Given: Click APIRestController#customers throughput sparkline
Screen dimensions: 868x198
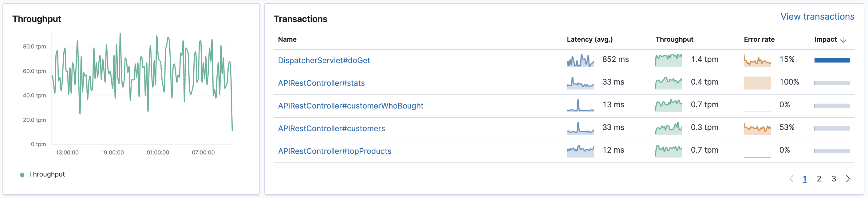Looking at the screenshot, I should [x=669, y=128].
